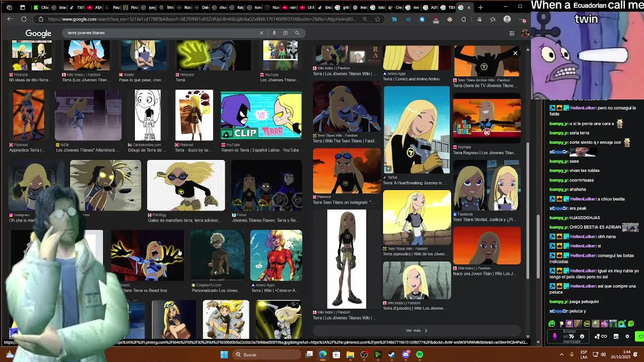Open Windows Start menu
Screen dimensions: 644x362
[x=224, y=354]
